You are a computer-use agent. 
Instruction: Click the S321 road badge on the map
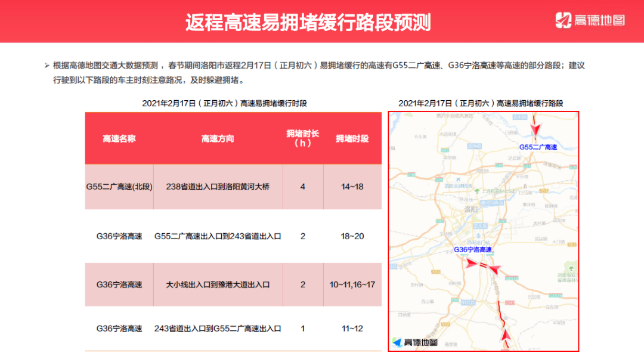tap(436, 271)
